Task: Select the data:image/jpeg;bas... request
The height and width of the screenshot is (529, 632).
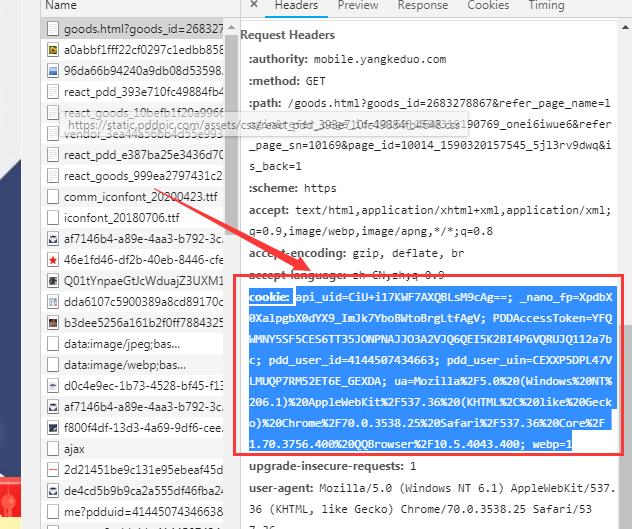Action: (x=132, y=344)
